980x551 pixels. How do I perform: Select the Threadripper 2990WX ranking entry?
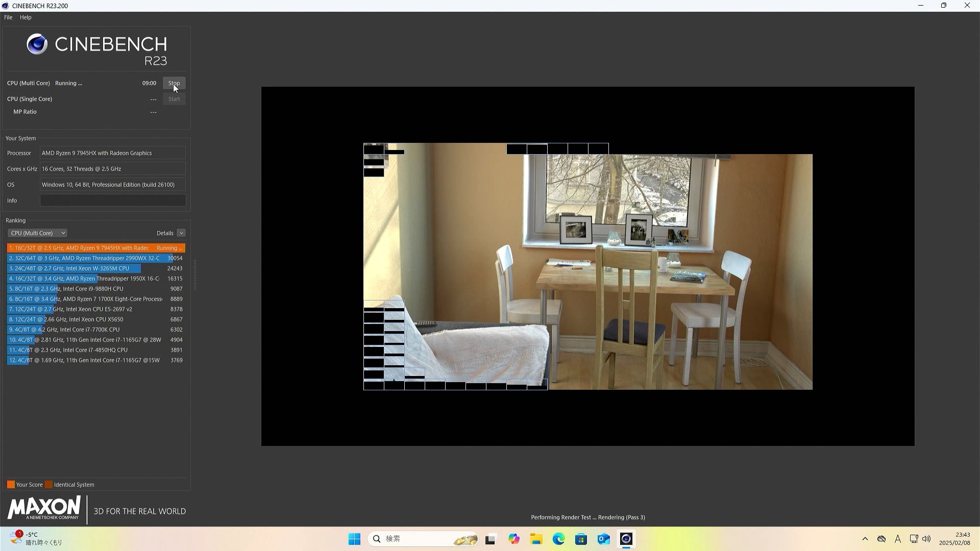(x=87, y=258)
